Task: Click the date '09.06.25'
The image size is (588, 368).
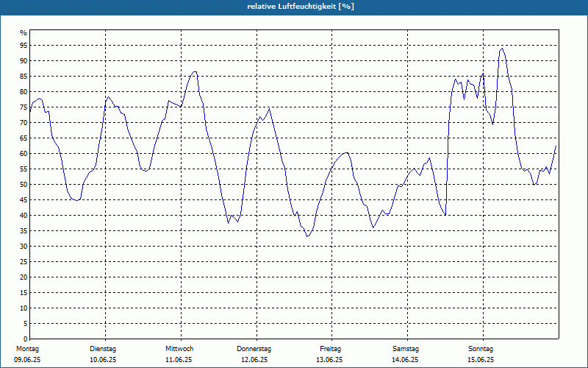Action: pyautogui.click(x=27, y=360)
